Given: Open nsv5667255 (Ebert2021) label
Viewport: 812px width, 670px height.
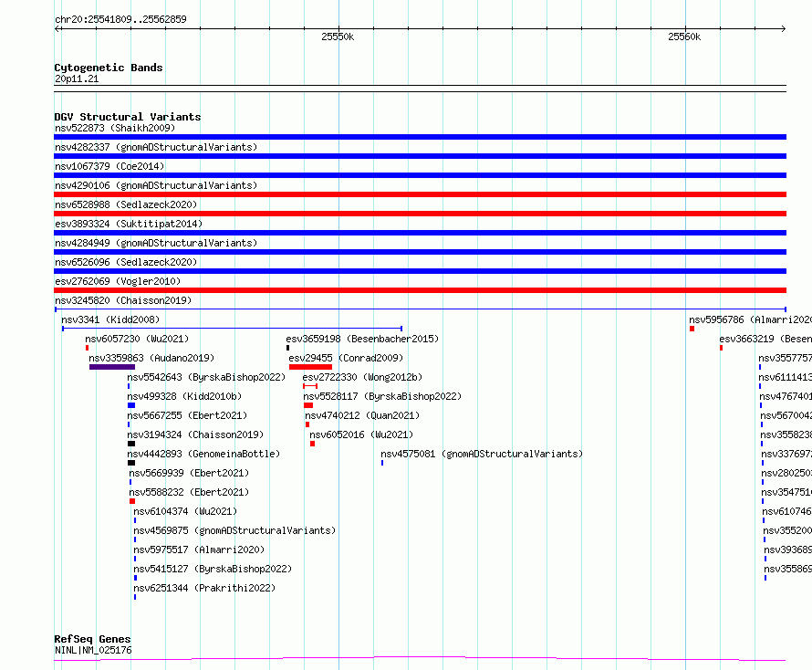Looking at the screenshot, I should [187, 415].
